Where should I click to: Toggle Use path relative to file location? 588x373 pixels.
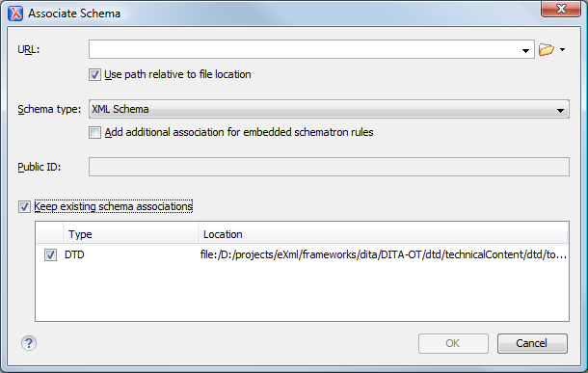click(x=94, y=74)
